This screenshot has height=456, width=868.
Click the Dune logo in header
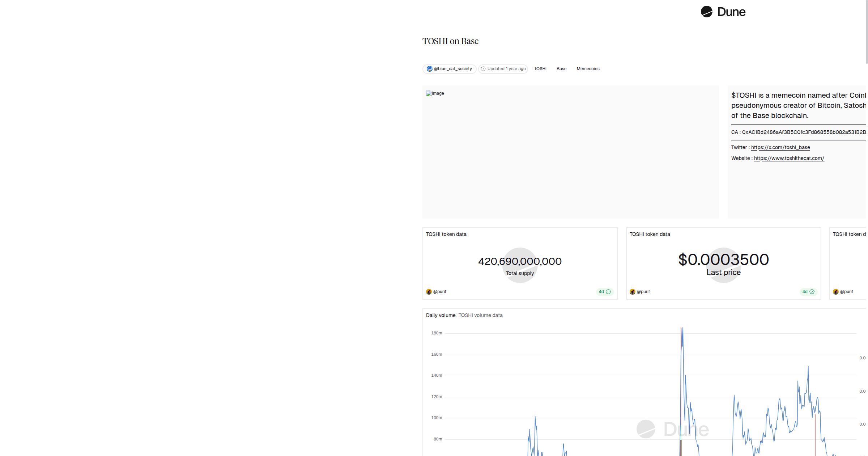723,12
